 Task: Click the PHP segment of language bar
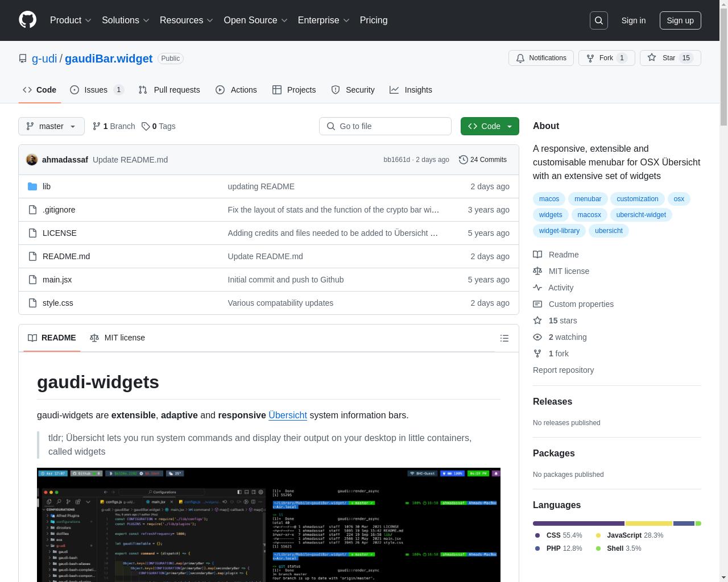tap(684, 523)
